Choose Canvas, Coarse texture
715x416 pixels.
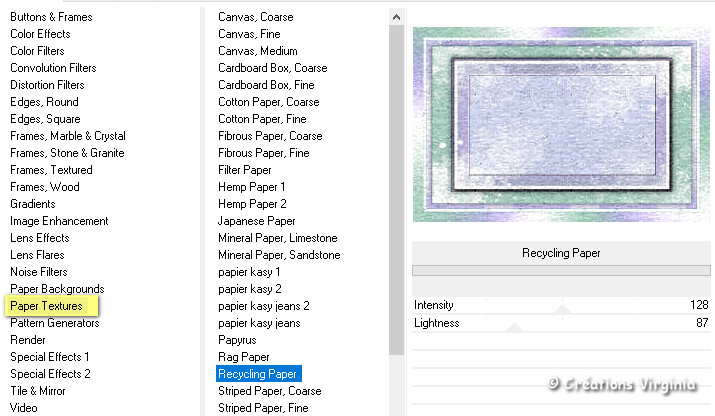point(255,17)
